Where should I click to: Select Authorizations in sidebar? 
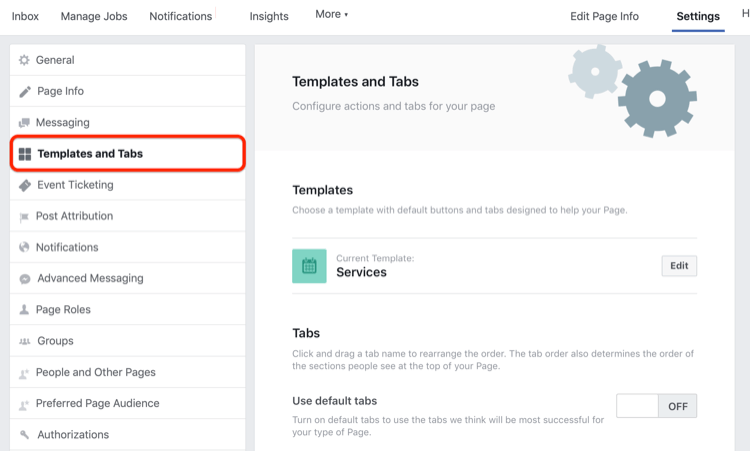[x=128, y=435]
